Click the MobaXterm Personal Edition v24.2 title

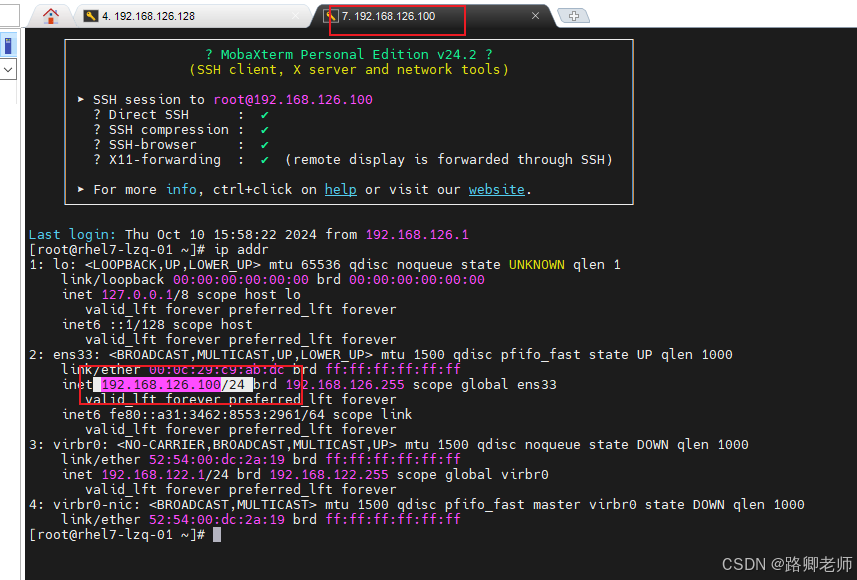pos(349,55)
